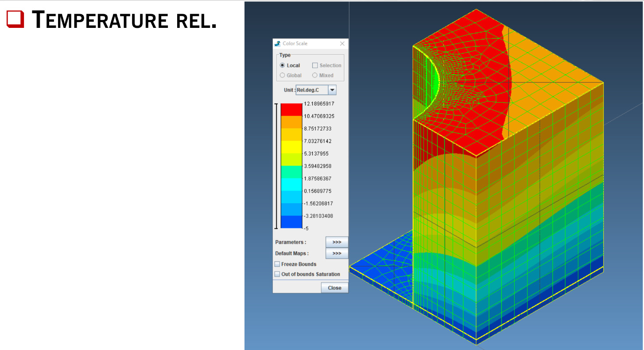The width and height of the screenshot is (644, 350).
Task: Enable the Freeze Bounds checkbox
Action: point(277,264)
